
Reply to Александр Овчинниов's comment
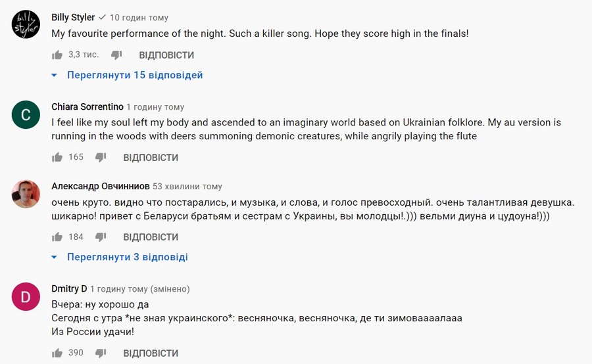pyautogui.click(x=151, y=237)
